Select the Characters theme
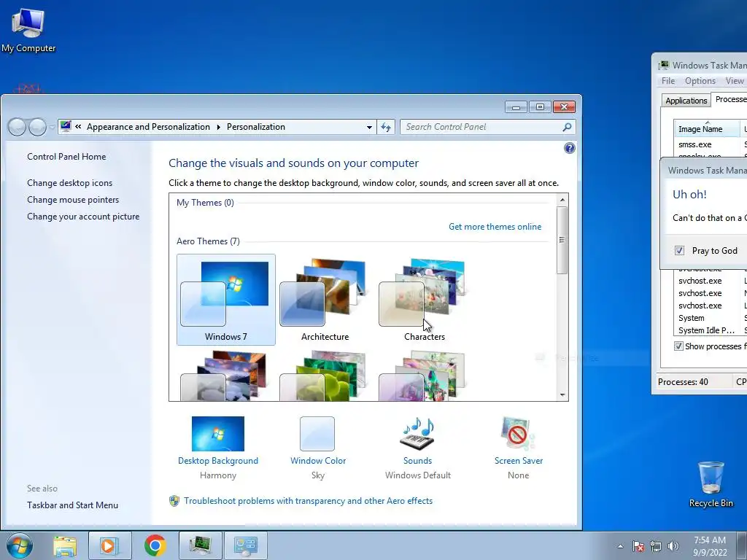The height and width of the screenshot is (560, 747). tap(425, 300)
